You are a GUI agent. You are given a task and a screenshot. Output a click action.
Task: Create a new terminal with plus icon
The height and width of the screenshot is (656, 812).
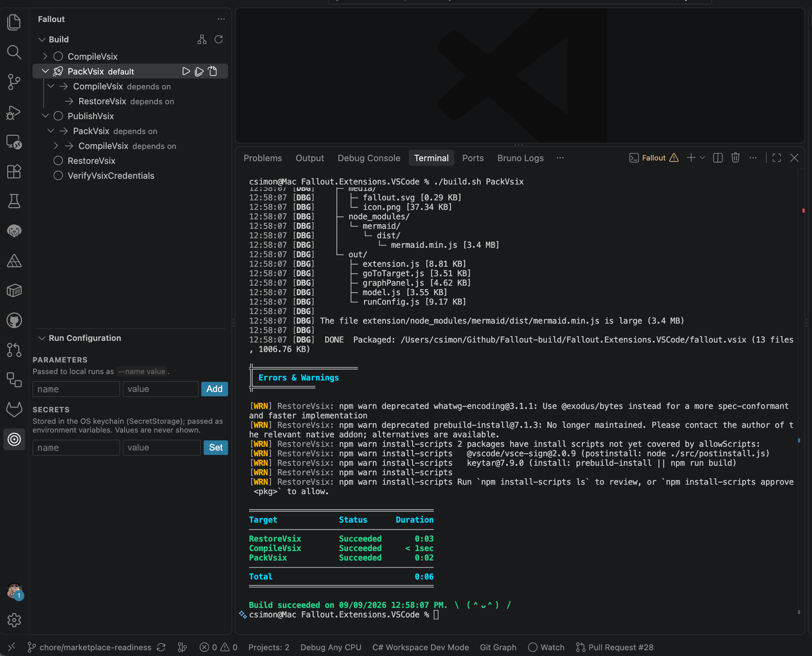coord(691,158)
